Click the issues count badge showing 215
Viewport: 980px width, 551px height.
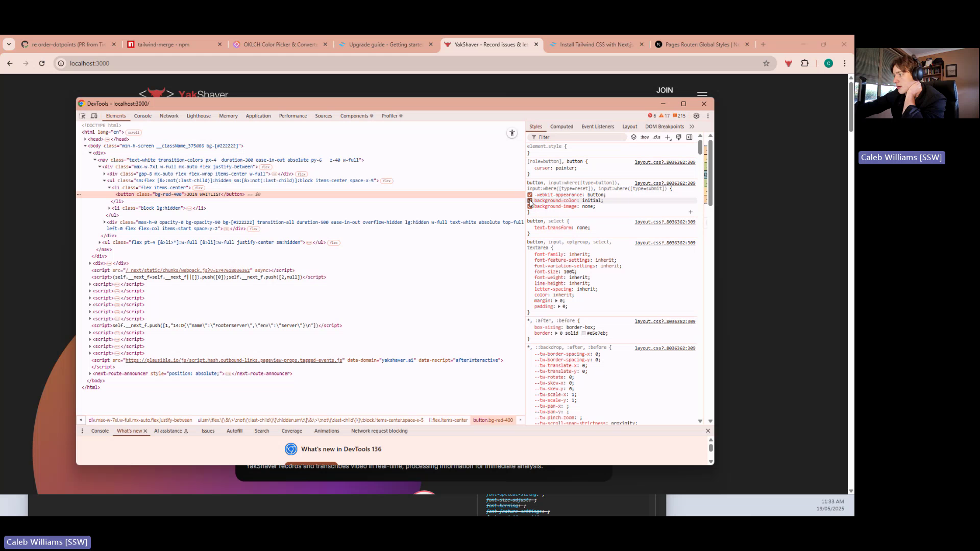click(x=679, y=116)
